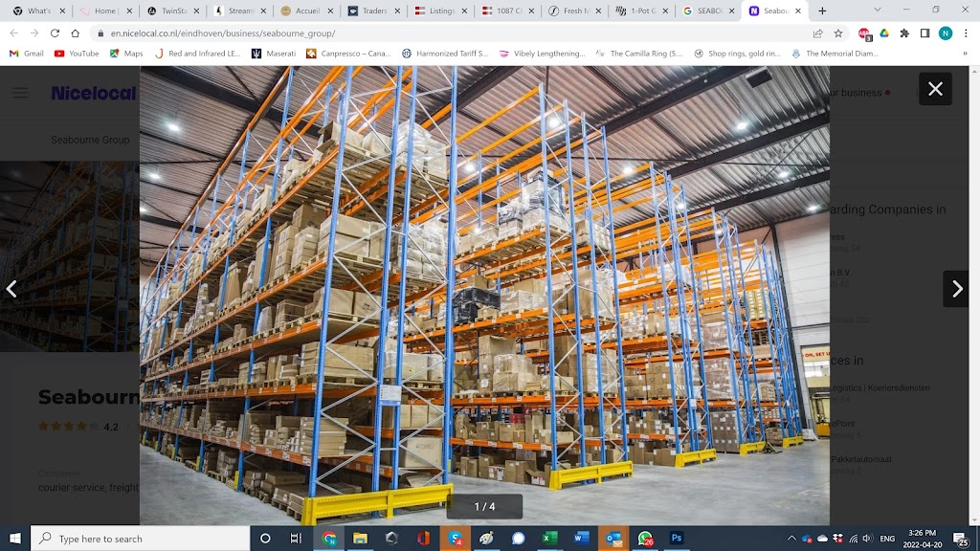The width and height of the screenshot is (980, 551).
Task: Click the taskbar search box
Action: [x=140, y=539]
